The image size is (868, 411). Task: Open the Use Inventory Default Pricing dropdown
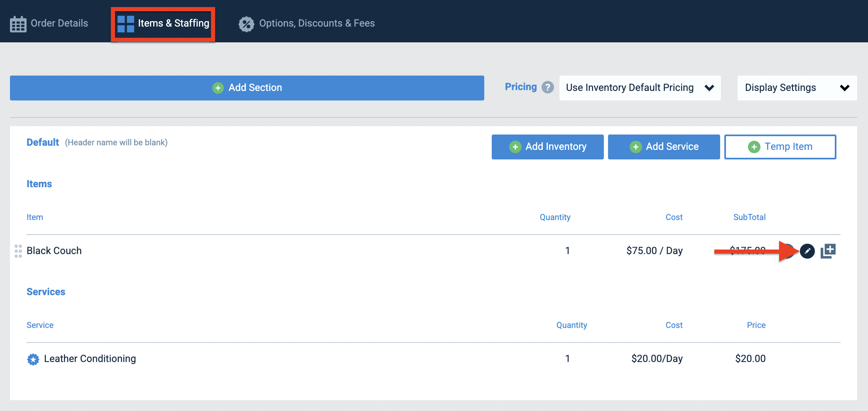[x=640, y=88]
